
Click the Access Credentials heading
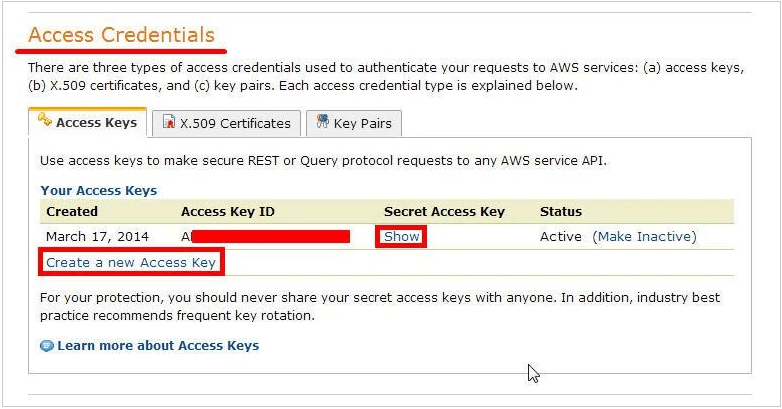121,36
